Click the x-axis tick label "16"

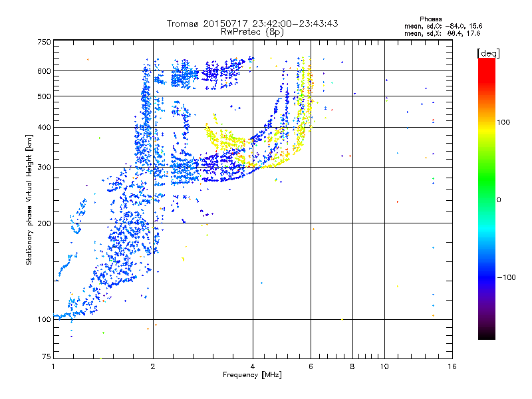coord(452,366)
